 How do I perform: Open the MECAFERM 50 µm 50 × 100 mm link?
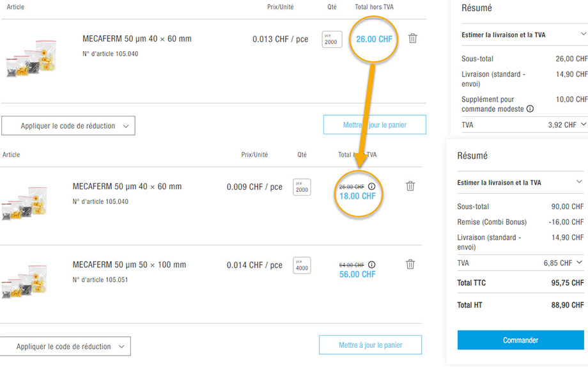[129, 265]
